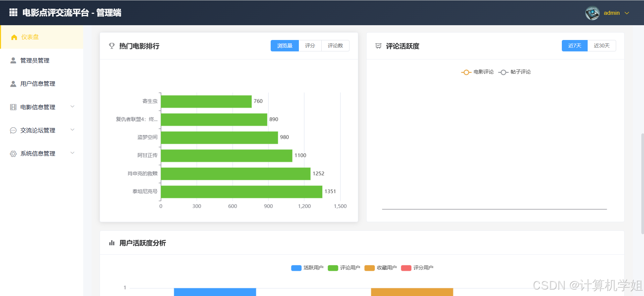The height and width of the screenshot is (296, 644).
Task: Switch ranking to the 评分 tab
Action: (310, 46)
